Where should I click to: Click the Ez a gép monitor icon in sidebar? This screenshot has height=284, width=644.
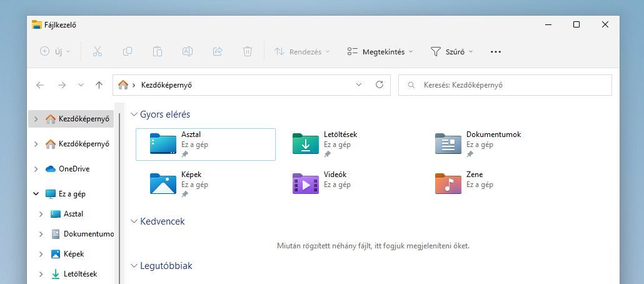point(51,193)
